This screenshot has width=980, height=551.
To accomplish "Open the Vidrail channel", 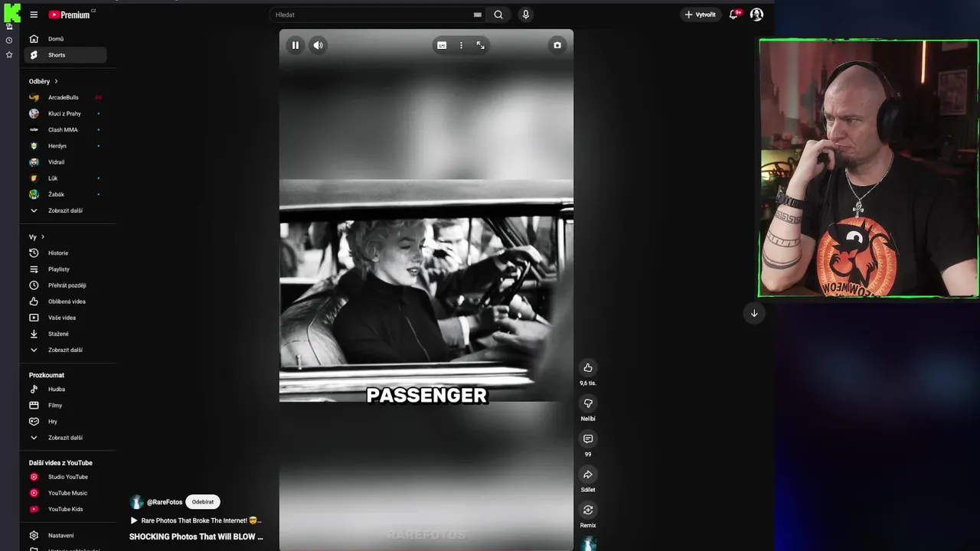I will point(65,162).
